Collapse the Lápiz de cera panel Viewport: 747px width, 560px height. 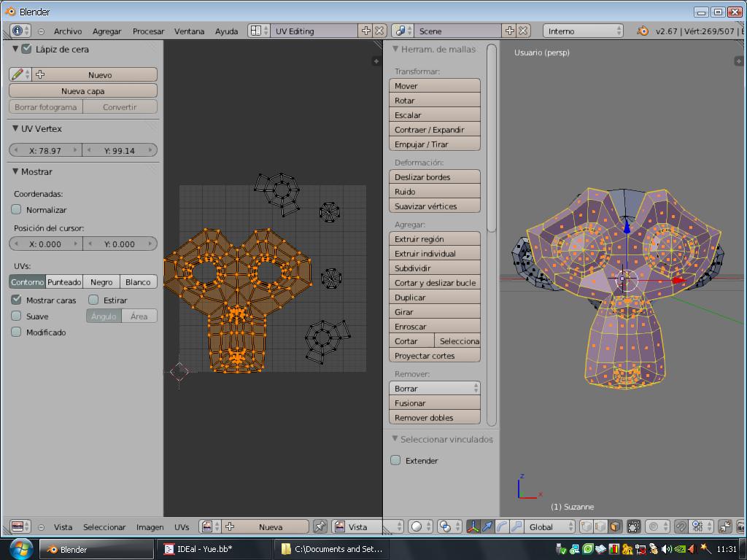point(15,49)
